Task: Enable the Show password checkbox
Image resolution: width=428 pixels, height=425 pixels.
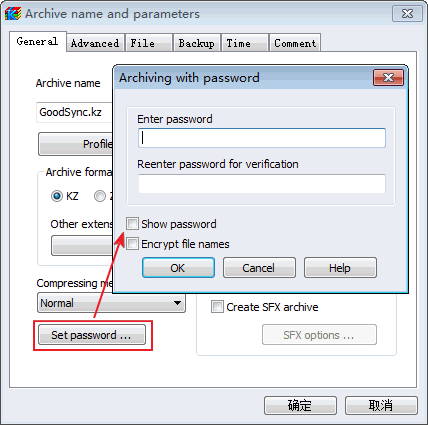Action: (x=132, y=224)
